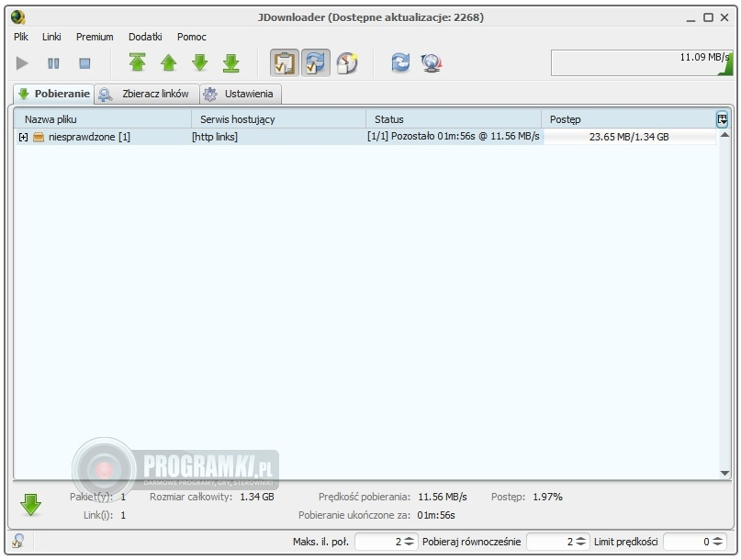Image resolution: width=741 pixels, height=560 pixels.
Task: Sort by Serwis hostujący column header
Action: (x=278, y=119)
